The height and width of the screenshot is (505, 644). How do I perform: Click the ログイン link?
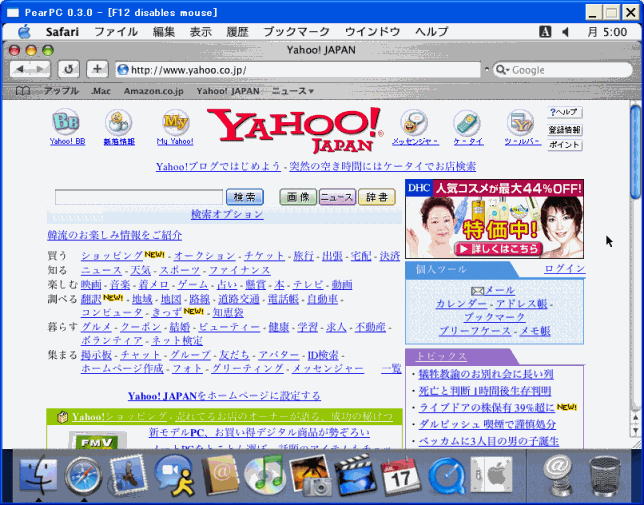pyautogui.click(x=564, y=269)
